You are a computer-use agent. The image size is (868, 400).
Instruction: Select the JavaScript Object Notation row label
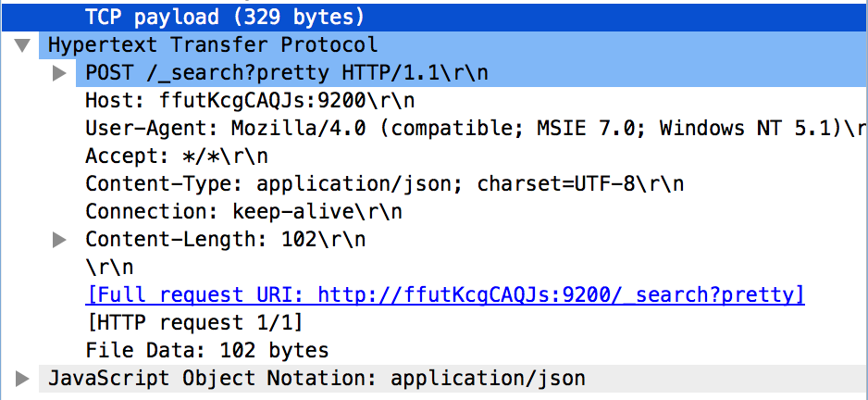(316, 378)
